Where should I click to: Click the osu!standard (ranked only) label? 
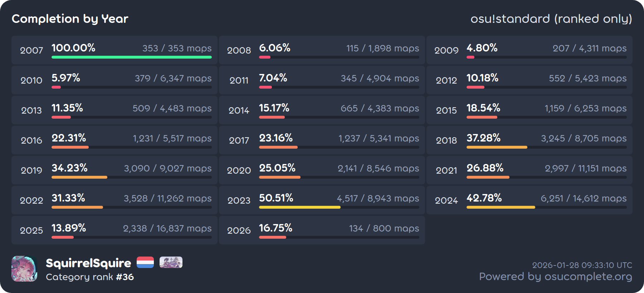pos(551,19)
